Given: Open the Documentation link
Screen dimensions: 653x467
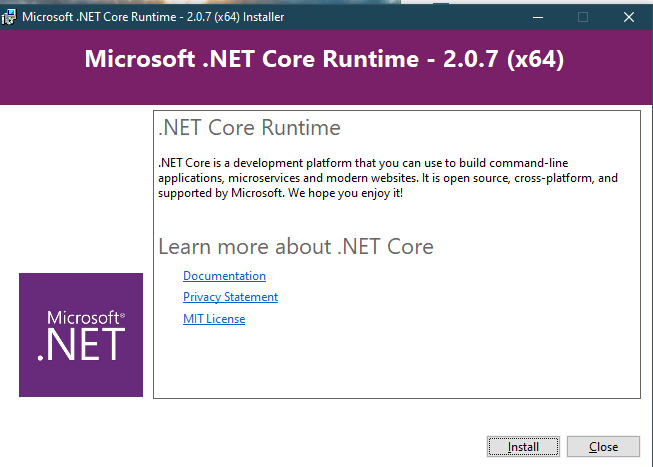Looking at the screenshot, I should pos(224,276).
